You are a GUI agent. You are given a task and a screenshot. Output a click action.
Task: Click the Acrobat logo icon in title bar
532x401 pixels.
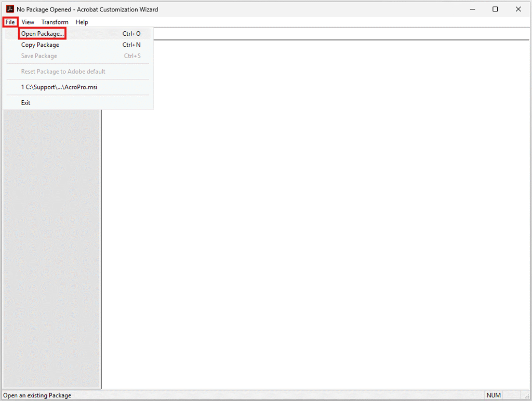pyautogui.click(x=9, y=9)
